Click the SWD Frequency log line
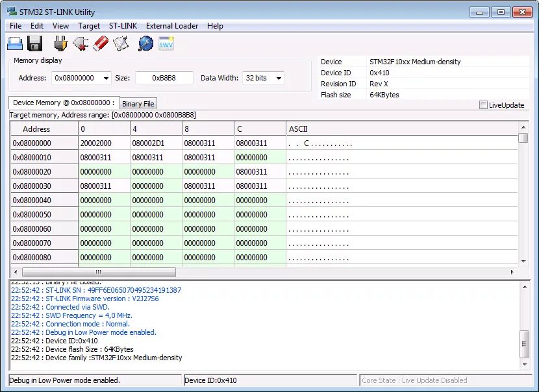 [71, 315]
